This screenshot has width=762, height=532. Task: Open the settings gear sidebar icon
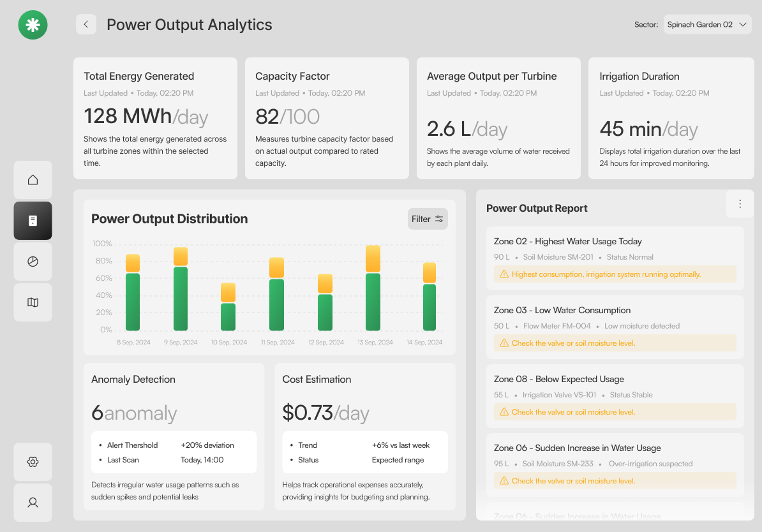click(x=33, y=462)
